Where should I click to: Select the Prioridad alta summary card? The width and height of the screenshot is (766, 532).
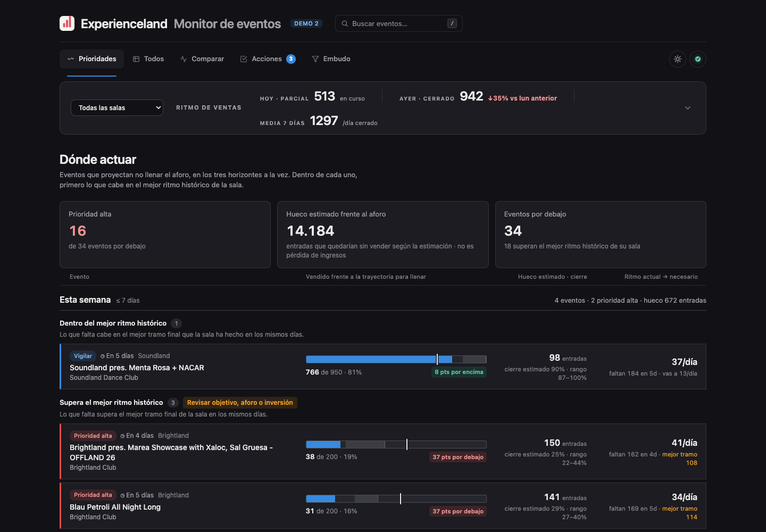(x=165, y=235)
